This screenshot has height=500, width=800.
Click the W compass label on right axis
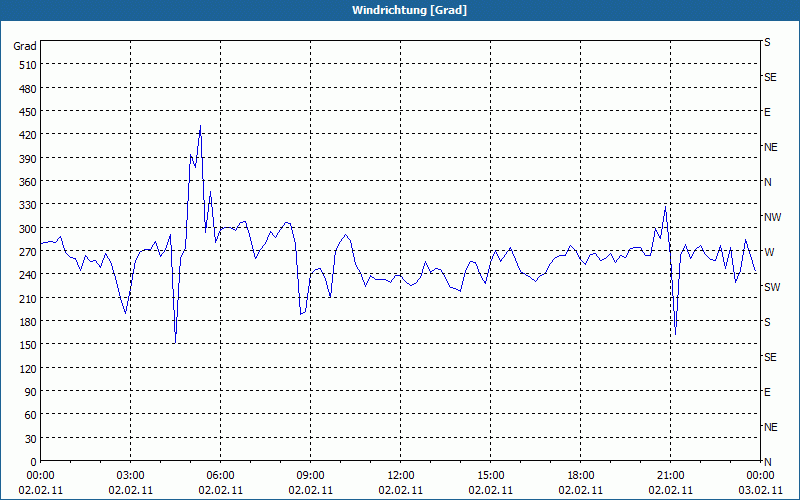coord(769,252)
